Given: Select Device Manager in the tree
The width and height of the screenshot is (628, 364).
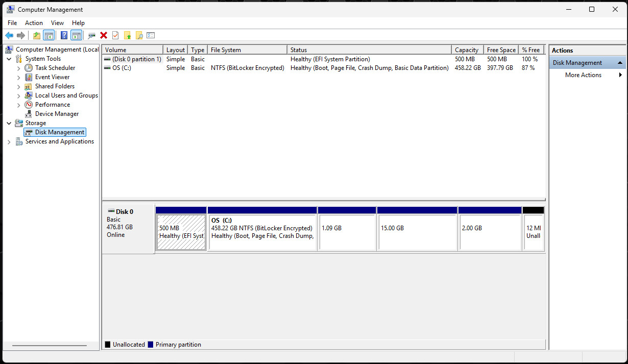Looking at the screenshot, I should click(x=57, y=114).
